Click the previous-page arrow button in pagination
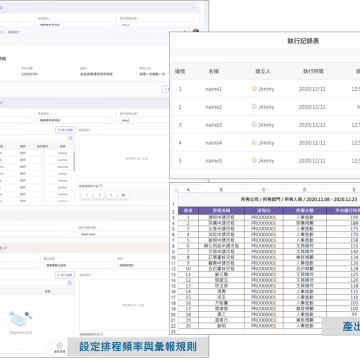The height and width of the screenshot is (360, 360). coord(87,195)
